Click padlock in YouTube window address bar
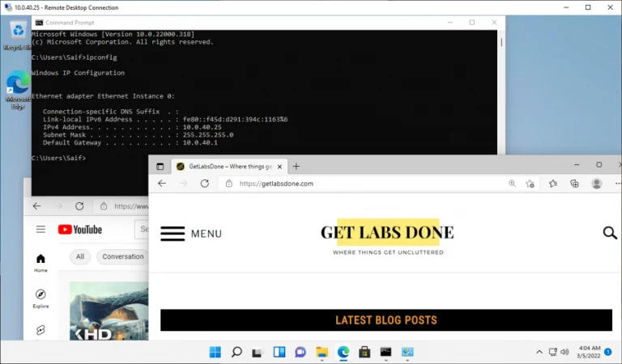The image size is (622, 364). point(104,206)
